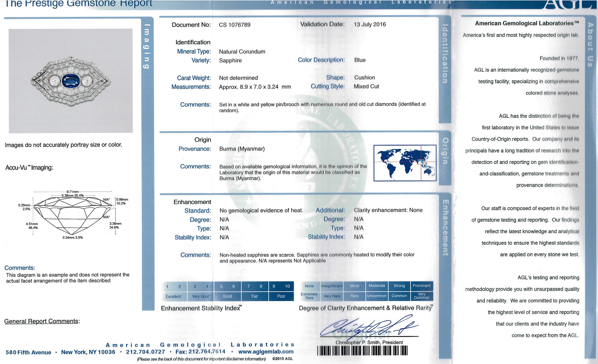Click the world map origin image
598x364 pixels.
coord(405,163)
